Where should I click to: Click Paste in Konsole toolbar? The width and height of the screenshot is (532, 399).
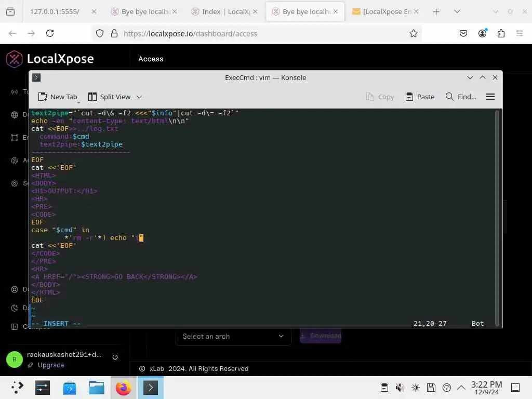(420, 97)
